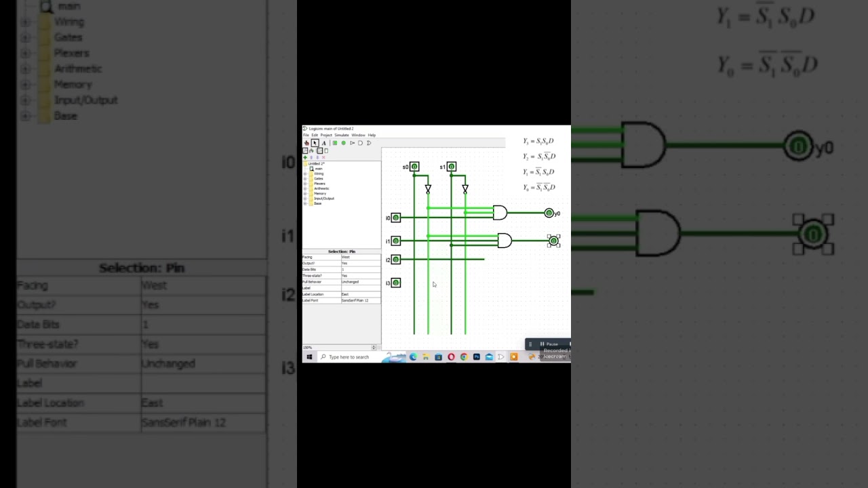Open Microsoft Edge from taskbar
Screen dimensions: 868x488
[x=413, y=357]
